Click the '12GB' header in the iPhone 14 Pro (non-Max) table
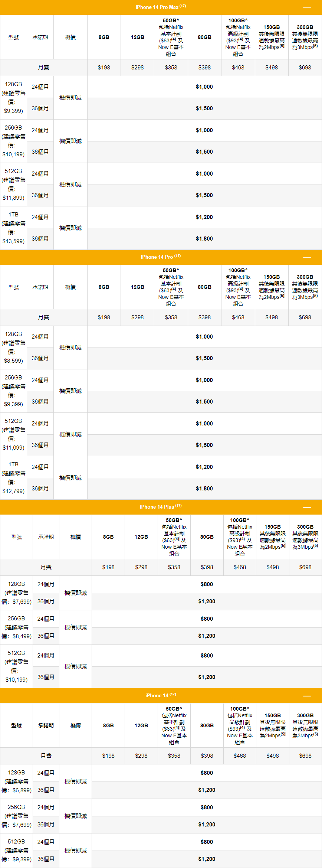 tap(137, 287)
